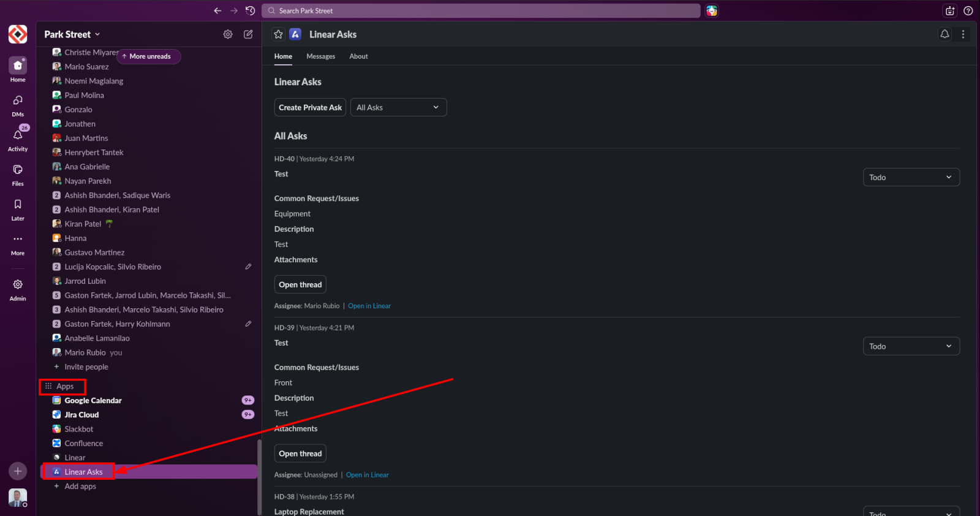Click the sidebar vertical scrollbar
Screen dimensions: 980x516
(x=260, y=476)
